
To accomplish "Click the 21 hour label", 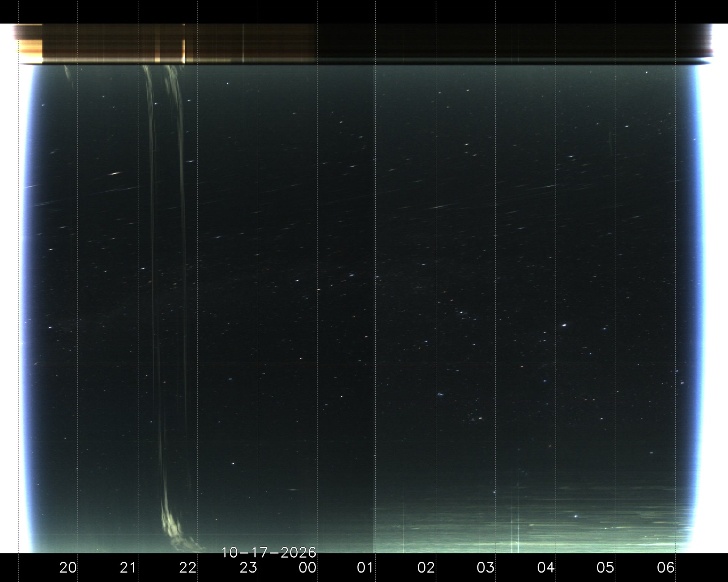I will (128, 567).
